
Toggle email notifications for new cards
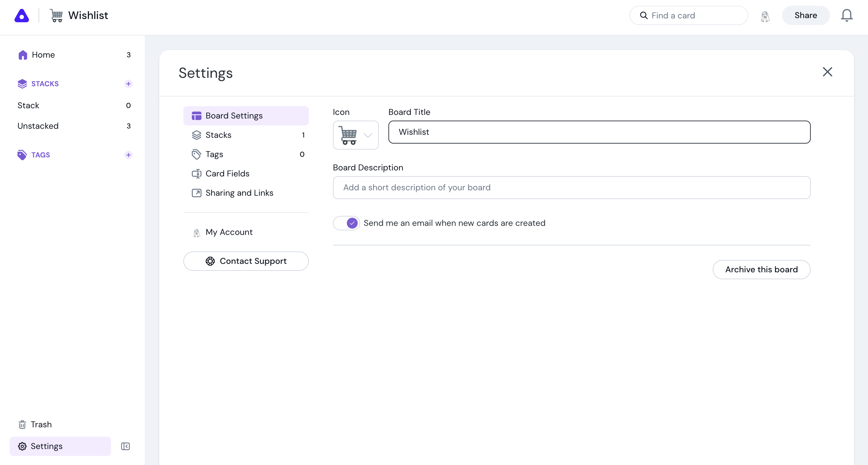pyautogui.click(x=347, y=223)
